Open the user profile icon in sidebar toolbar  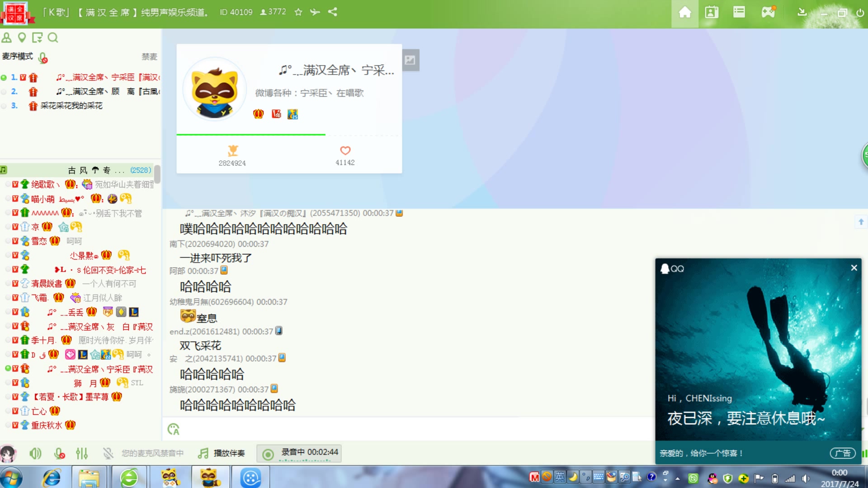tap(6, 38)
